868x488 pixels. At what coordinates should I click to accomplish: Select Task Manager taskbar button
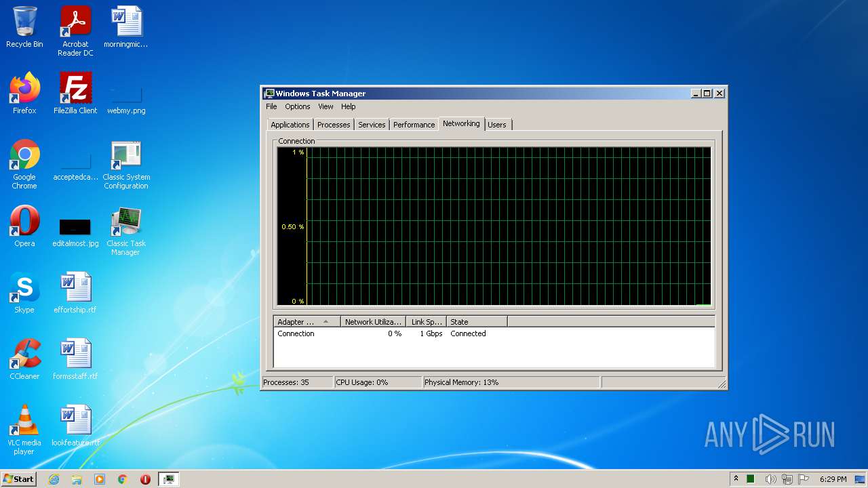[169, 479]
